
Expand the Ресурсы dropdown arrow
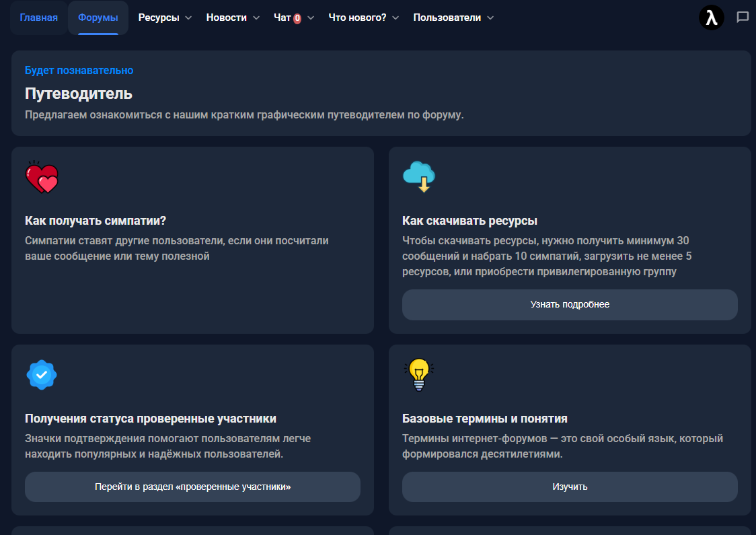[188, 18]
